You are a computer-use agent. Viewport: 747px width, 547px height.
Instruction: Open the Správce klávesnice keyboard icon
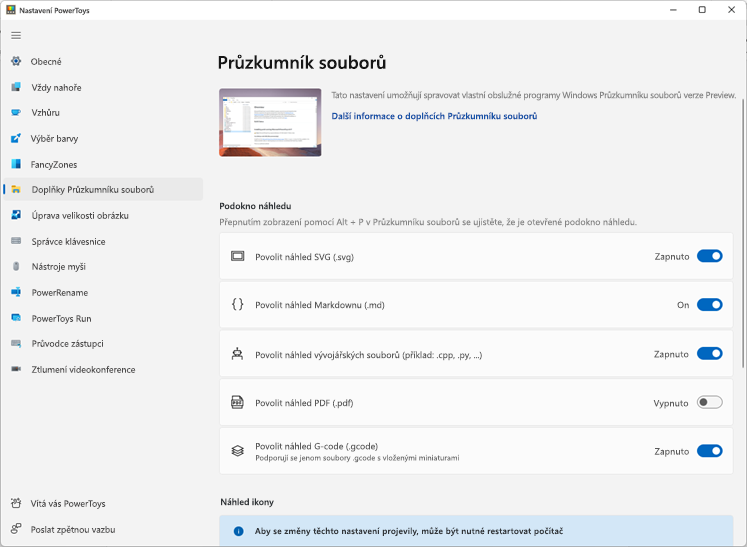pyautogui.click(x=16, y=241)
